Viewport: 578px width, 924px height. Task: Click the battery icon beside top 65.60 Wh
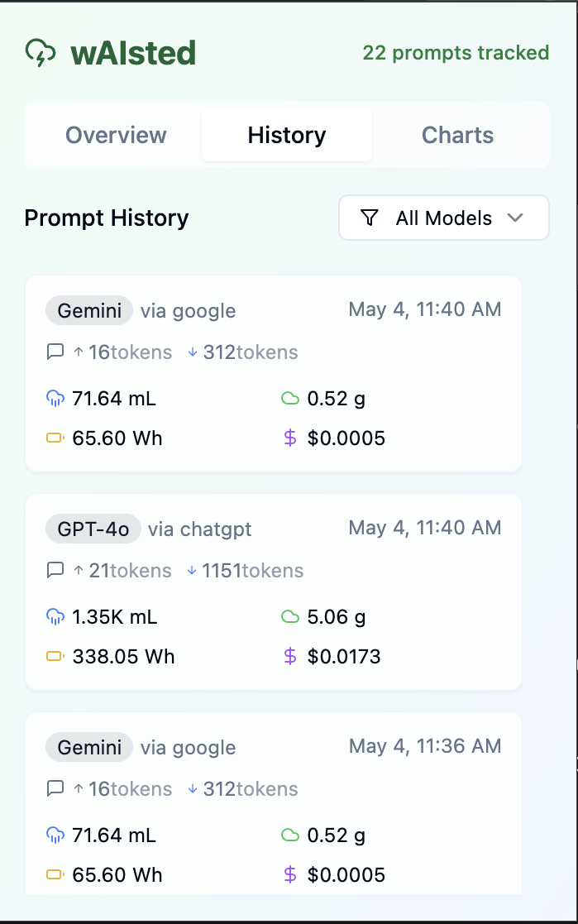(x=55, y=438)
